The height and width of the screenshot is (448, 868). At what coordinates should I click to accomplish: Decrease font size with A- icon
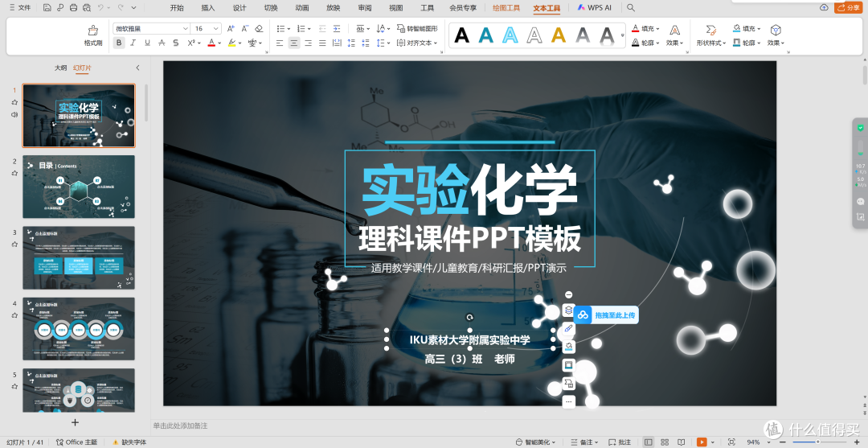coord(244,28)
